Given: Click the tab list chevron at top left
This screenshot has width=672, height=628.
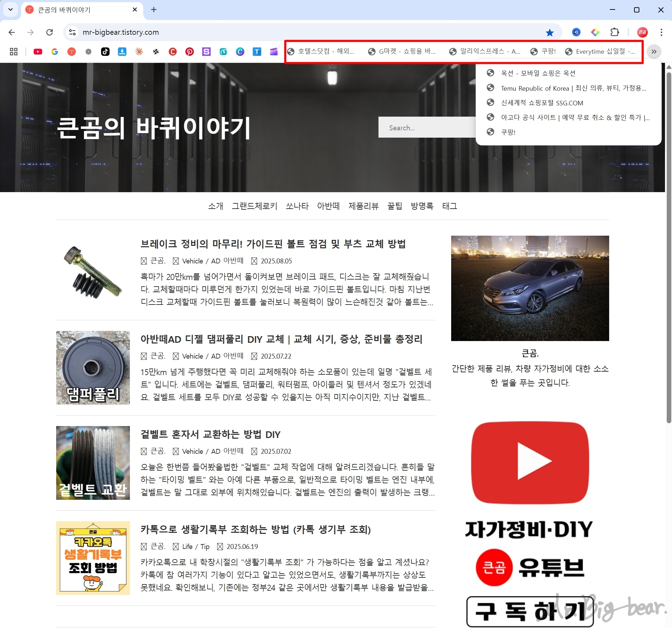Looking at the screenshot, I should (x=10, y=9).
